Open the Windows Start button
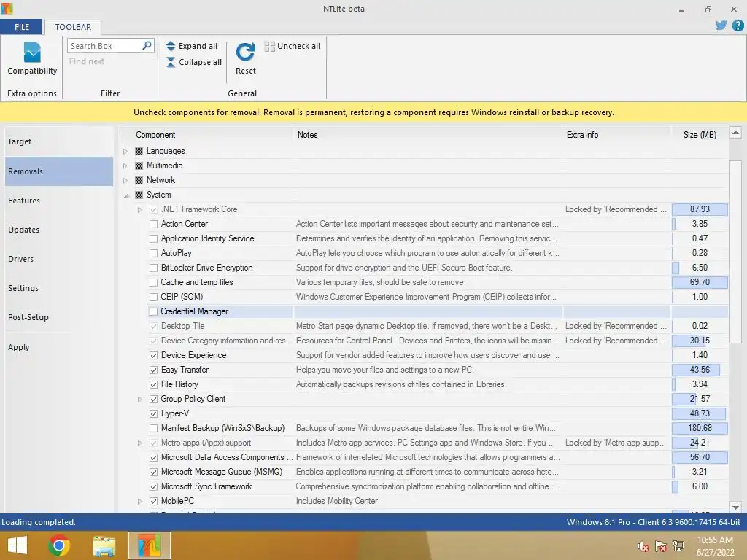This screenshot has width=747, height=560. [x=18, y=545]
